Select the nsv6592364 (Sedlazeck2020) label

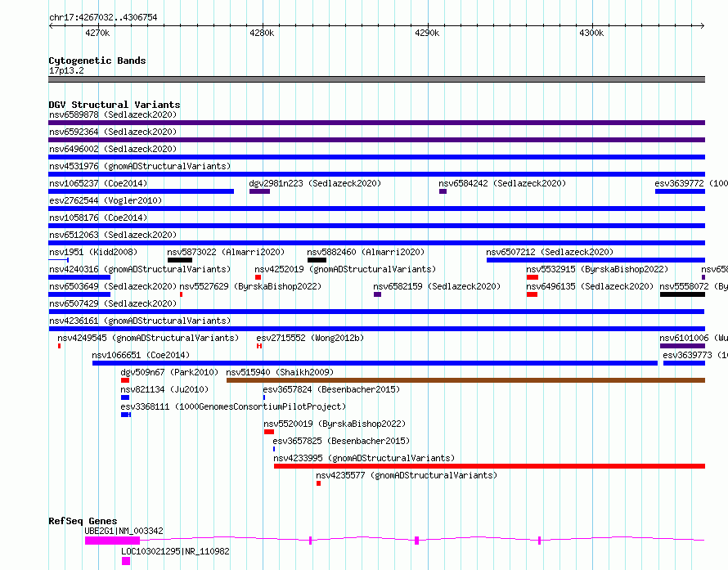point(113,132)
